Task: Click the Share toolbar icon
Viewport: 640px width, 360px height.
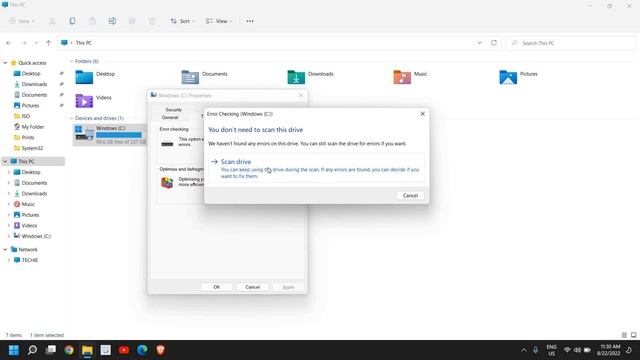Action: coord(132,21)
